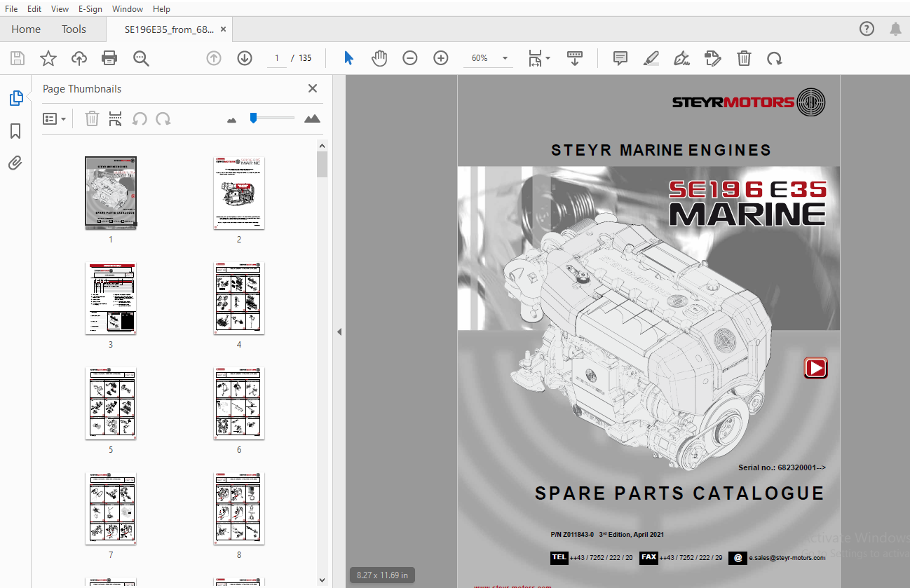Open the File menu

11,9
